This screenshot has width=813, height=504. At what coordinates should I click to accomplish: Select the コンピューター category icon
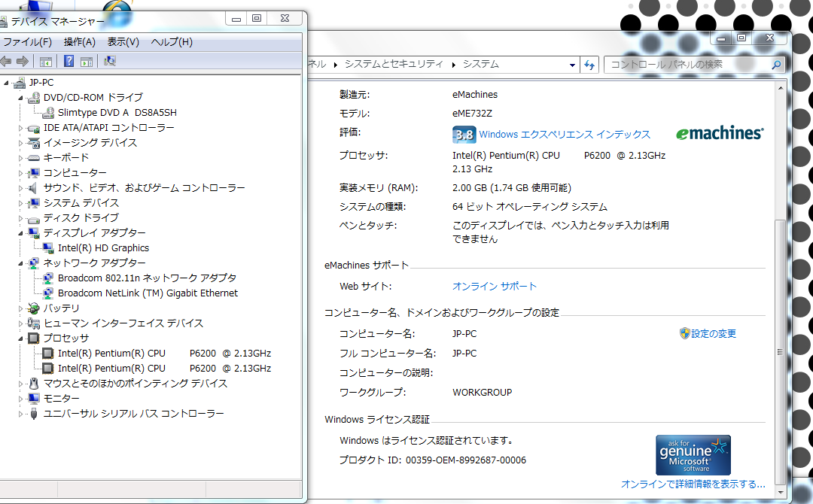(x=34, y=173)
